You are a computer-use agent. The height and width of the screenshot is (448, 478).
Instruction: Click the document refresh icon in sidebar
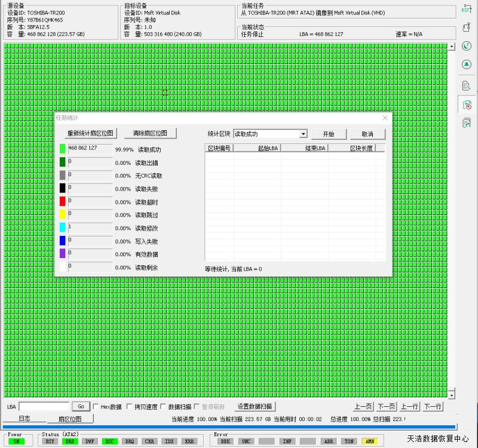click(x=467, y=123)
